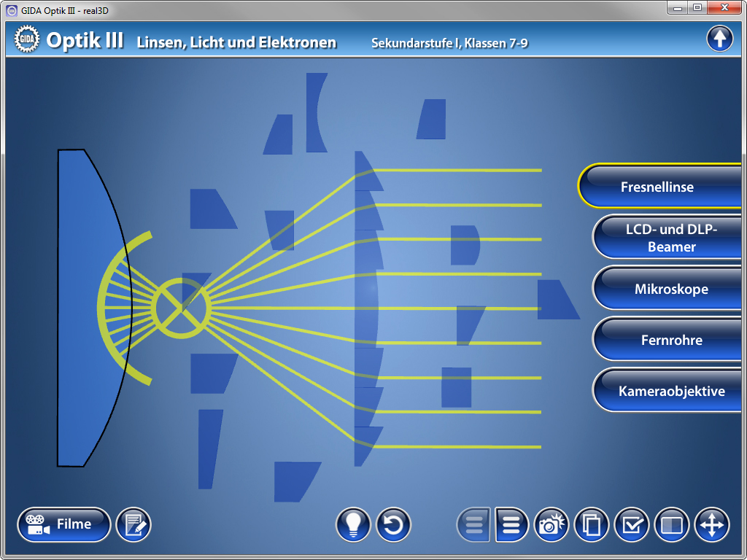Toggle the checkmark box icon
The image size is (747, 560).
[631, 524]
